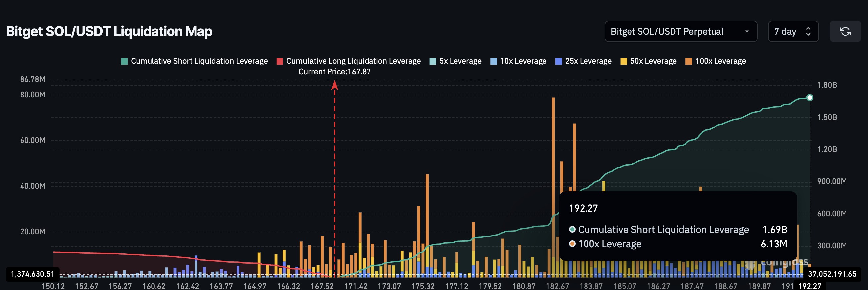Image resolution: width=868 pixels, height=290 pixels.
Task: Toggle Cumulative Long Liquidation Leverage series
Action: click(348, 61)
